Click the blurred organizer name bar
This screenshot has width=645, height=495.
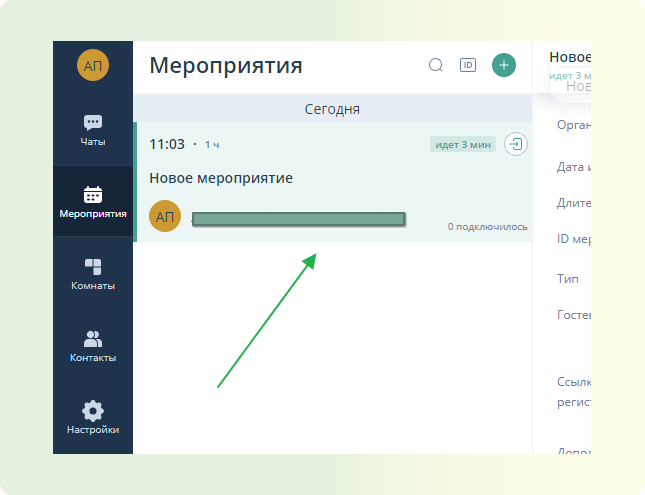coord(298,218)
